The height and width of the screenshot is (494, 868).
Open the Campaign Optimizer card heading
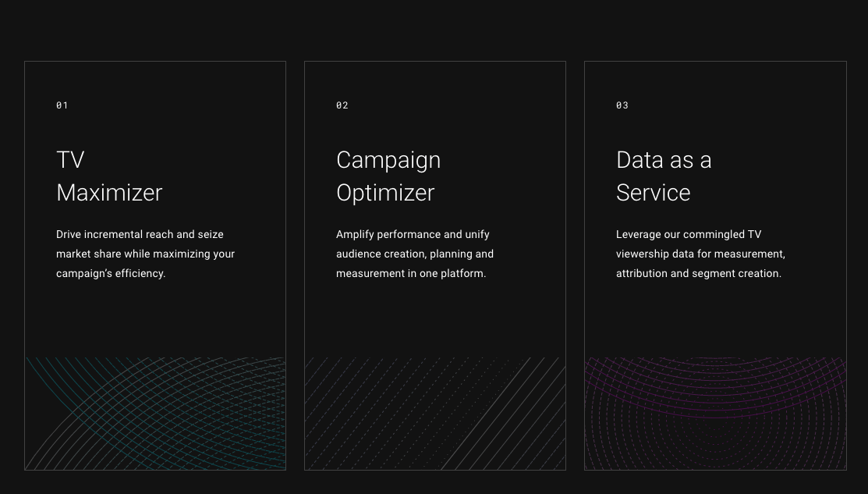[388, 176]
